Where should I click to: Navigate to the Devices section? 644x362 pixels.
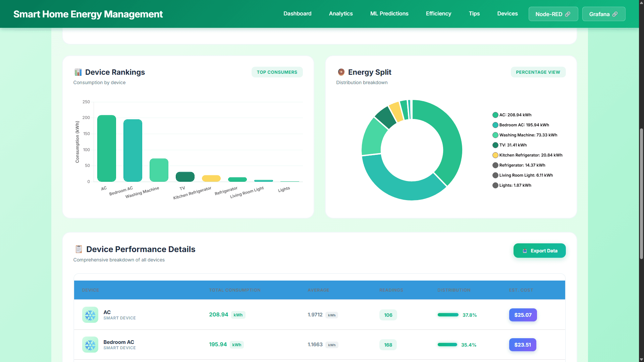(507, 13)
